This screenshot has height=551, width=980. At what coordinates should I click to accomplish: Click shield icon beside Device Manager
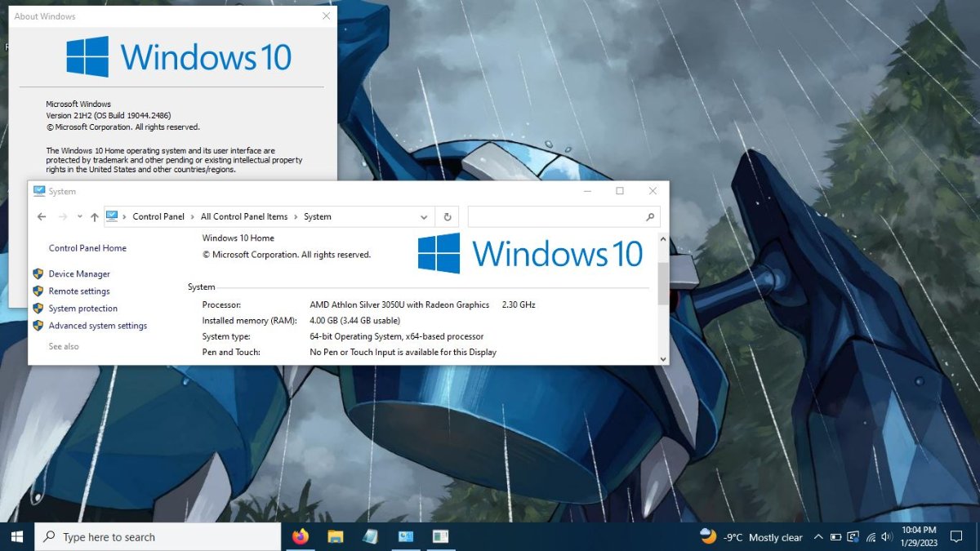(x=38, y=273)
